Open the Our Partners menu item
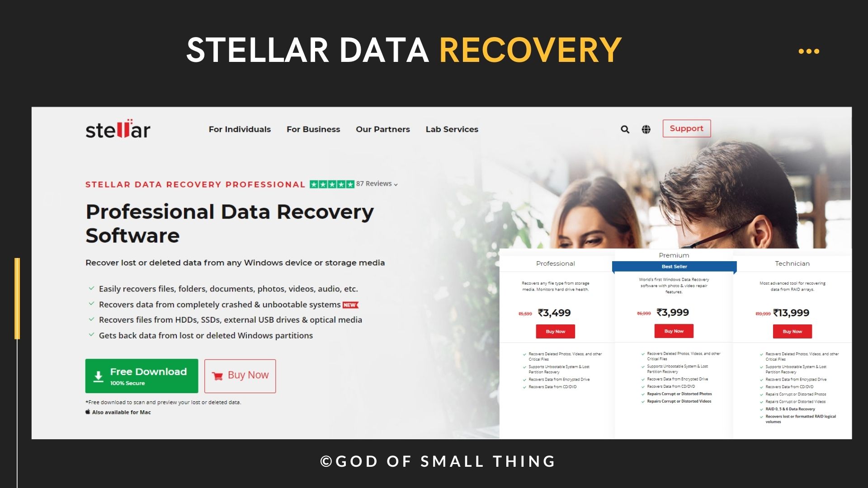Viewport: 868px width, 488px height. [x=383, y=129]
